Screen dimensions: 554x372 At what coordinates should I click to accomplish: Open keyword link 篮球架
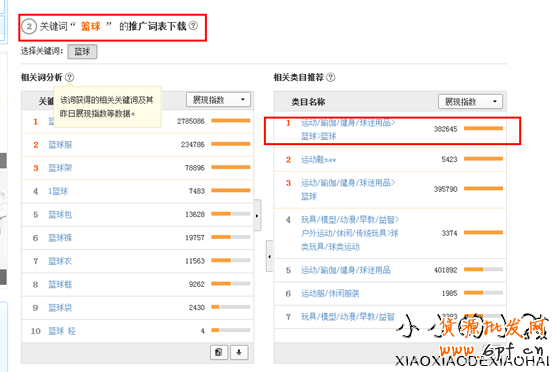point(60,168)
